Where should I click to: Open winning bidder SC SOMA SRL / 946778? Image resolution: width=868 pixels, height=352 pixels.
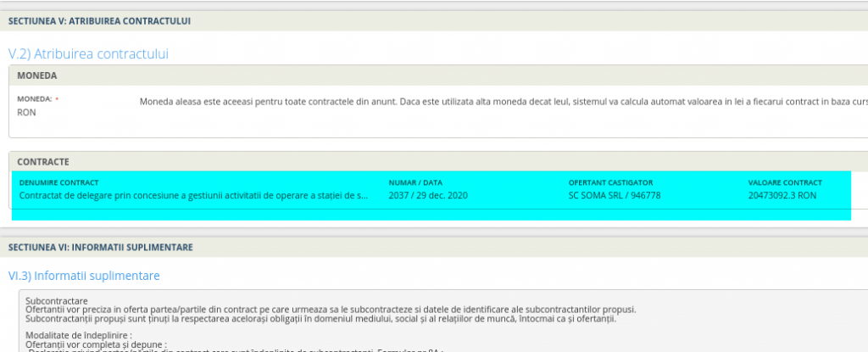(x=614, y=195)
